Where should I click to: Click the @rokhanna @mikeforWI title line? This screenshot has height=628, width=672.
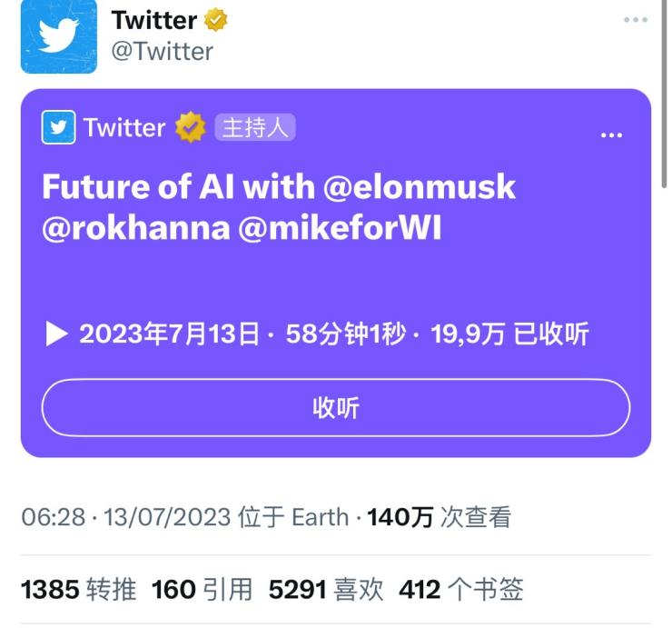click(242, 228)
